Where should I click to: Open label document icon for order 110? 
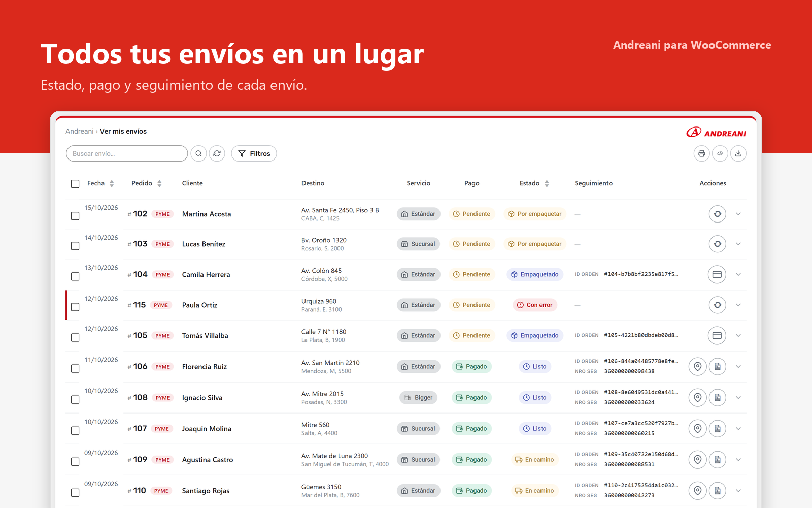click(x=718, y=490)
